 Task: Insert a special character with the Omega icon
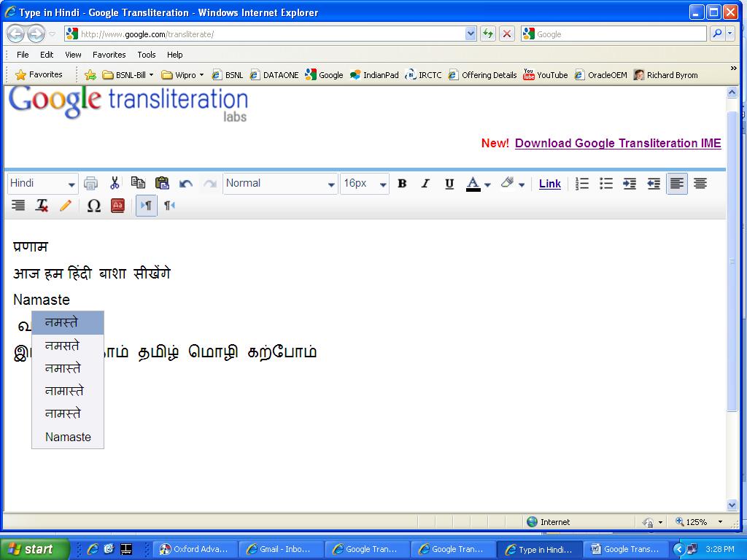coord(93,206)
